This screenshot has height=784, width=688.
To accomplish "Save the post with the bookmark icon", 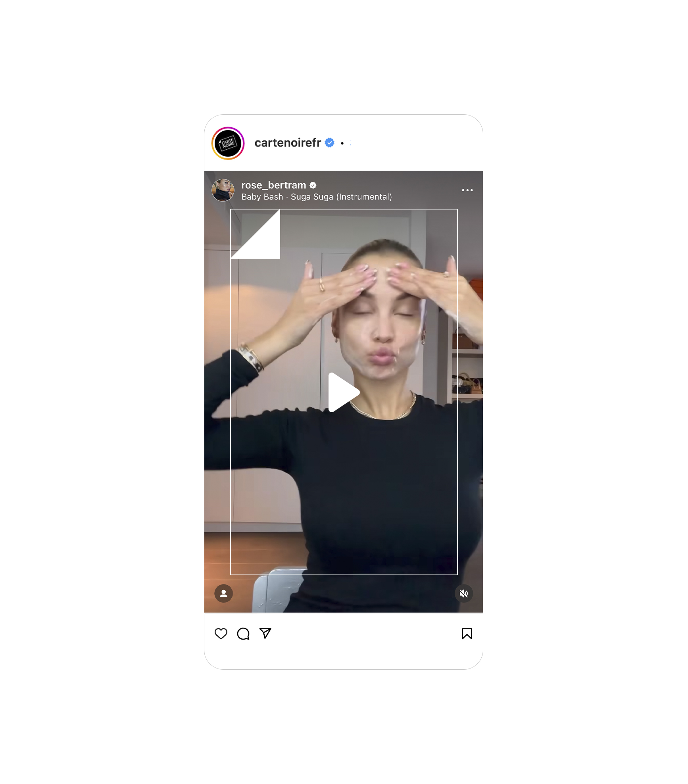I will [467, 634].
